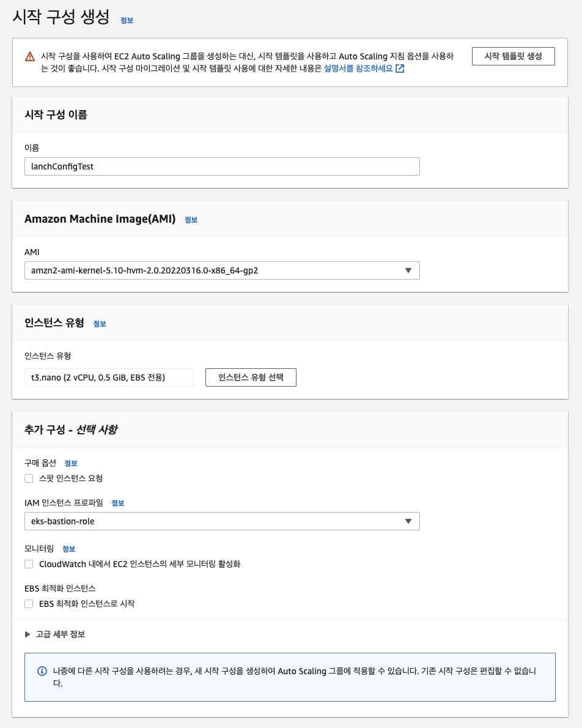Check CloudWatch 세부 모니터링 활성화 checkbox
The height and width of the screenshot is (728, 582).
click(x=29, y=564)
